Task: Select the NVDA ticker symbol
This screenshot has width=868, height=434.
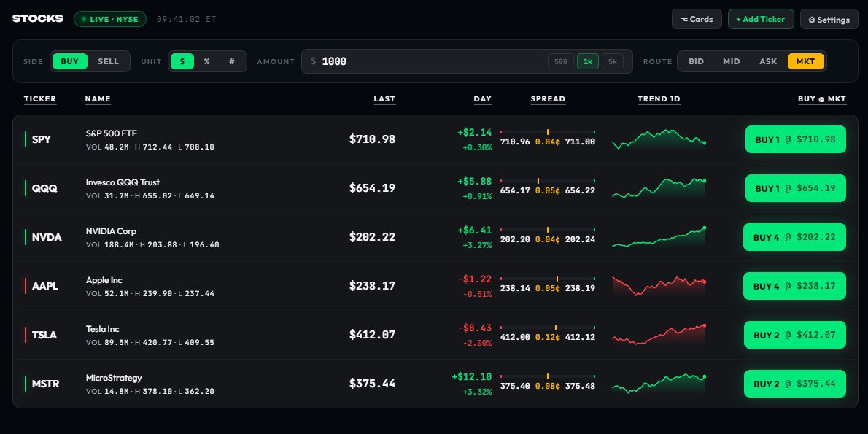Action: (x=47, y=237)
